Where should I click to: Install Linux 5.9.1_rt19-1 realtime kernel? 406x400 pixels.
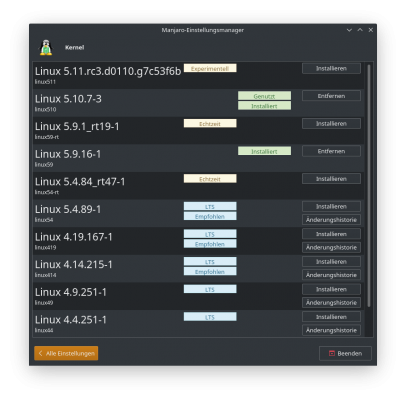click(x=331, y=124)
